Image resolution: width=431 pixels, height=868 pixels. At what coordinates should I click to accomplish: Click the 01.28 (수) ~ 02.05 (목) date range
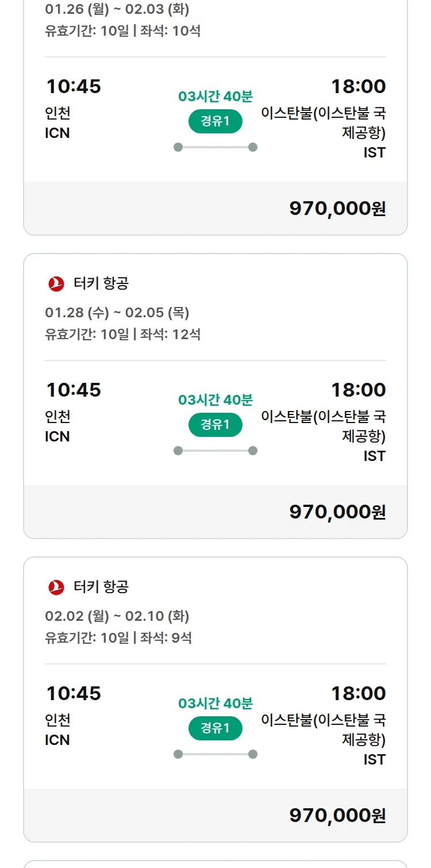coord(117,313)
